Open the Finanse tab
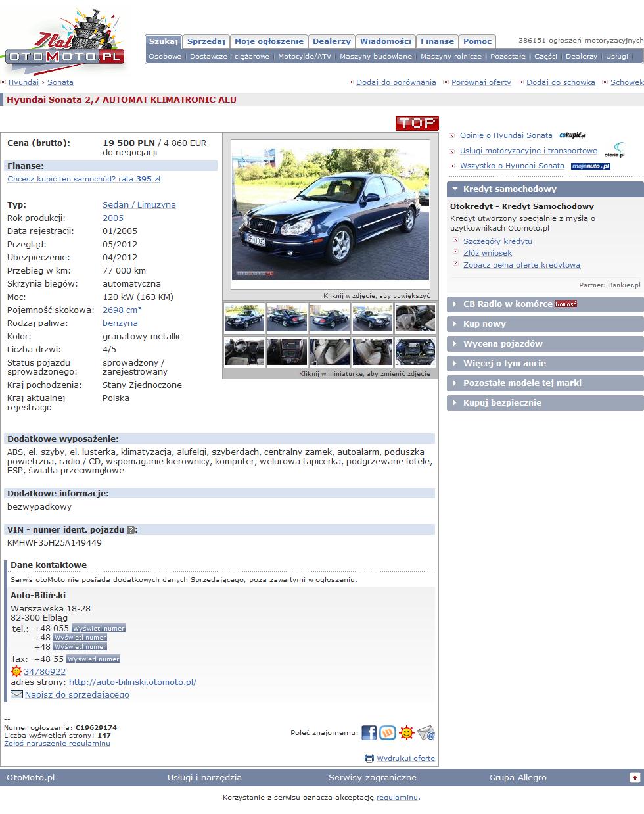644x814 pixels. [438, 41]
